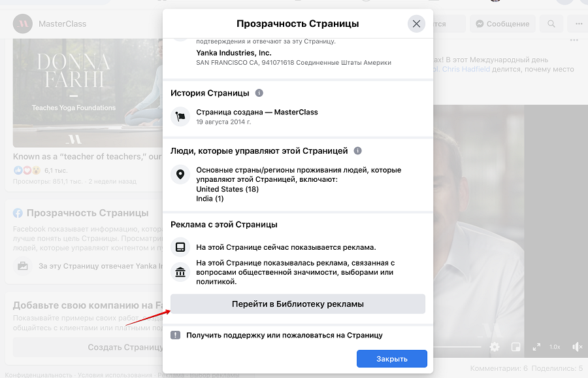Open the Условия использования footer link
Viewport: 588px width, 378px height.
[115, 375]
